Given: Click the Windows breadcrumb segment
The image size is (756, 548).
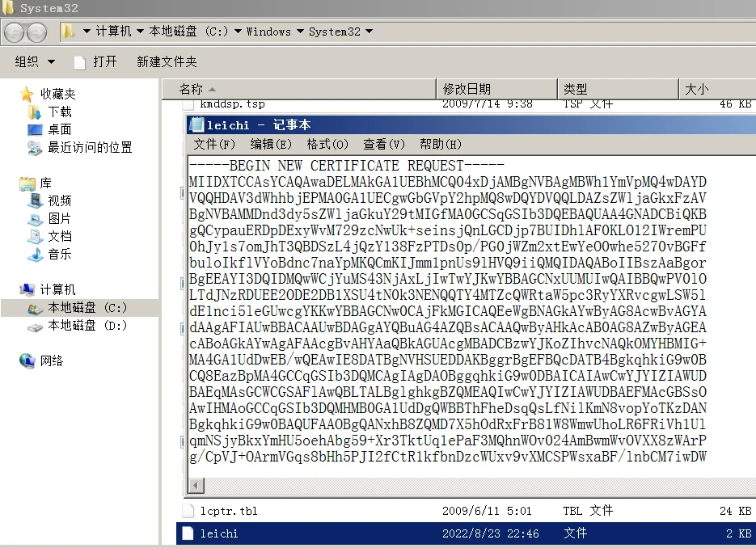Looking at the screenshot, I should [x=268, y=32].
